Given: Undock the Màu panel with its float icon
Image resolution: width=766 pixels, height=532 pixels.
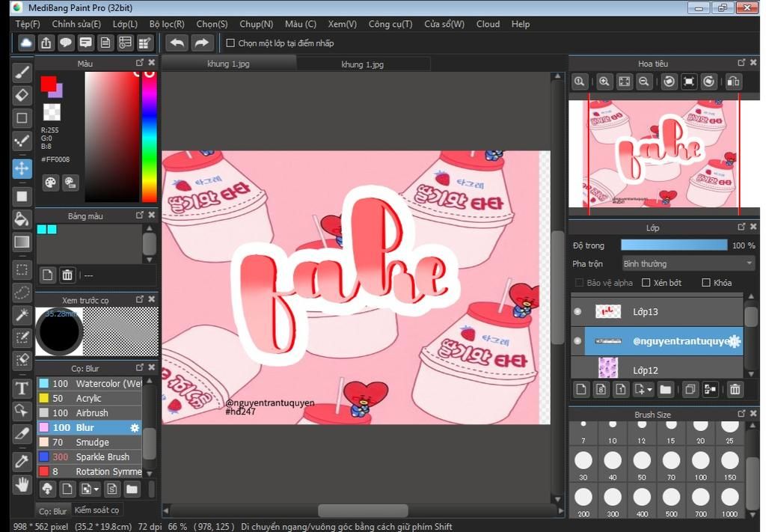Looking at the screenshot, I should [140, 63].
